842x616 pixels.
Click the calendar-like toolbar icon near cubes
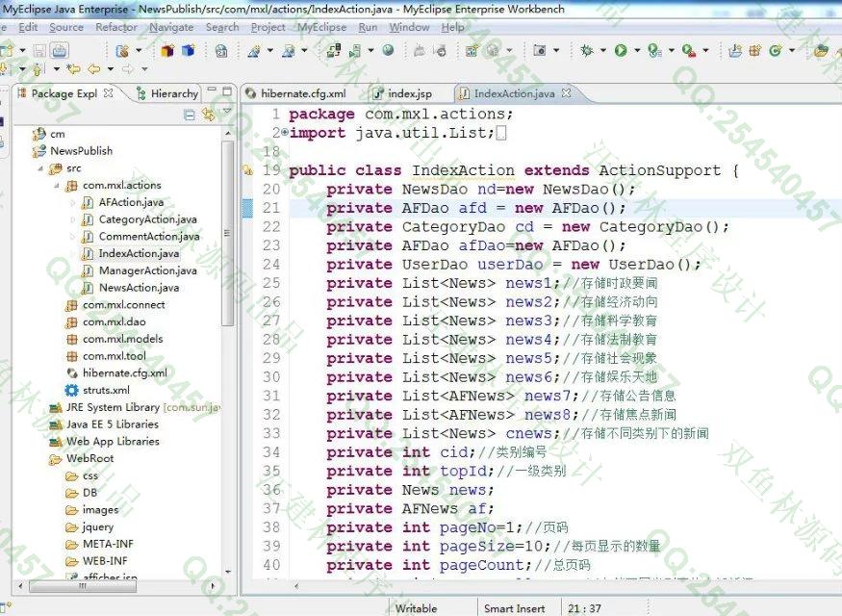point(220,51)
